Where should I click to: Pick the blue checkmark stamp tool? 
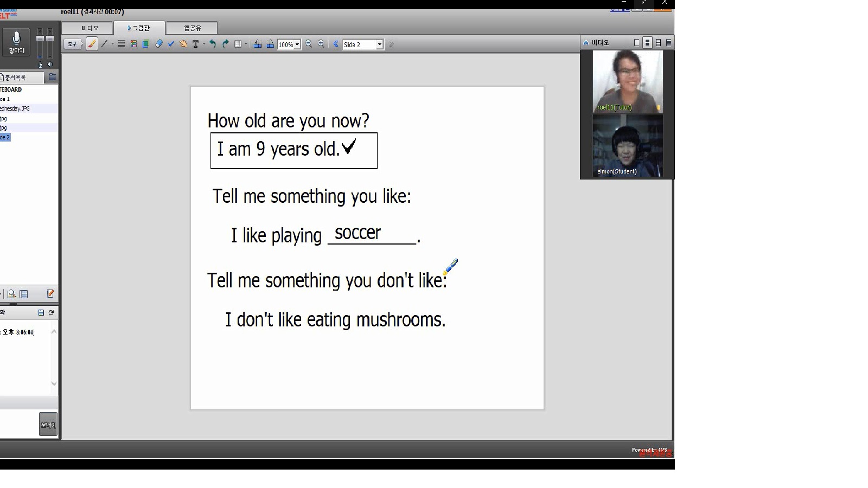point(171,44)
